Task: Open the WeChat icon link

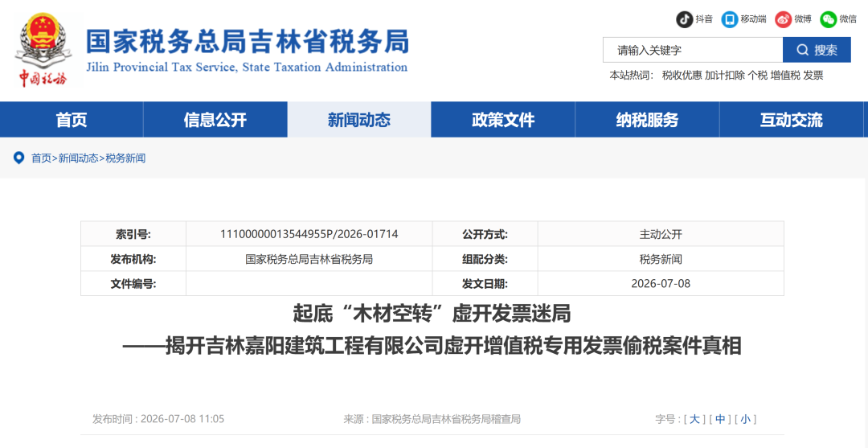Action: coord(829,19)
